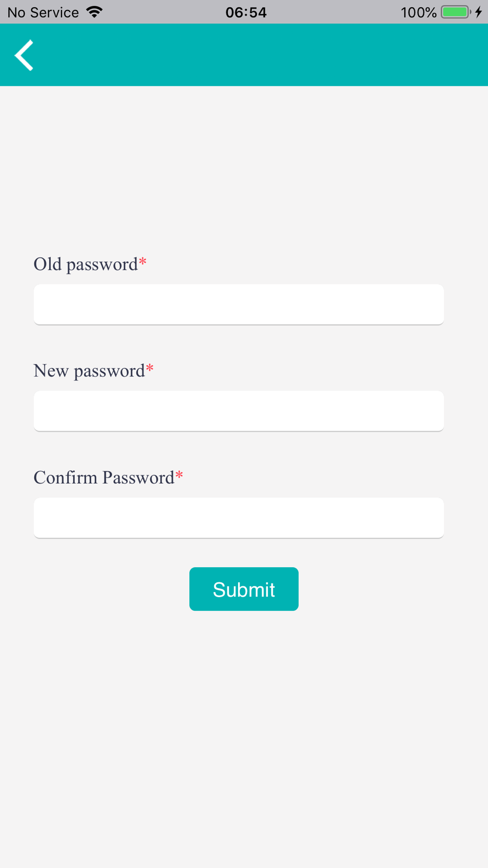Focus the Old password field
Screen dimensions: 488x868
(239, 305)
